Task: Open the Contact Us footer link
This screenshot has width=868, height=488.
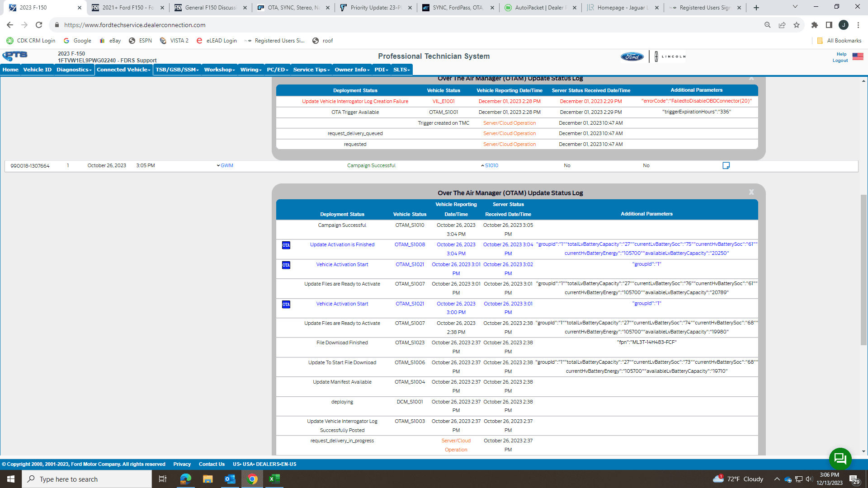Action: (x=212, y=464)
